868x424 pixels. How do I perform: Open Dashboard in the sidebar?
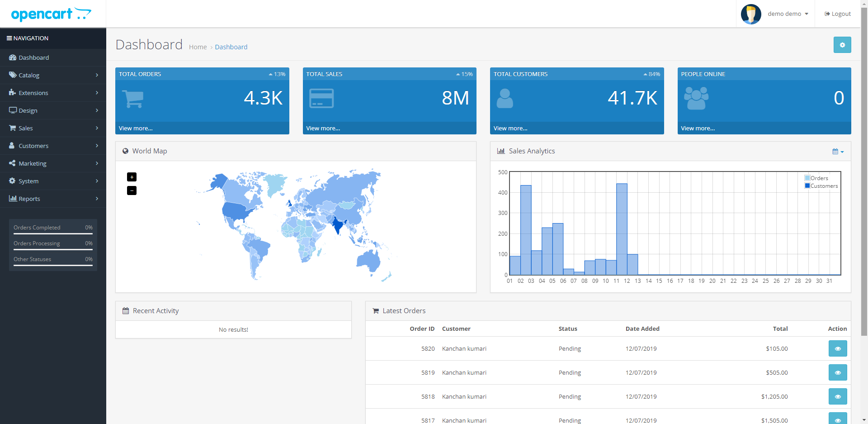[53, 57]
